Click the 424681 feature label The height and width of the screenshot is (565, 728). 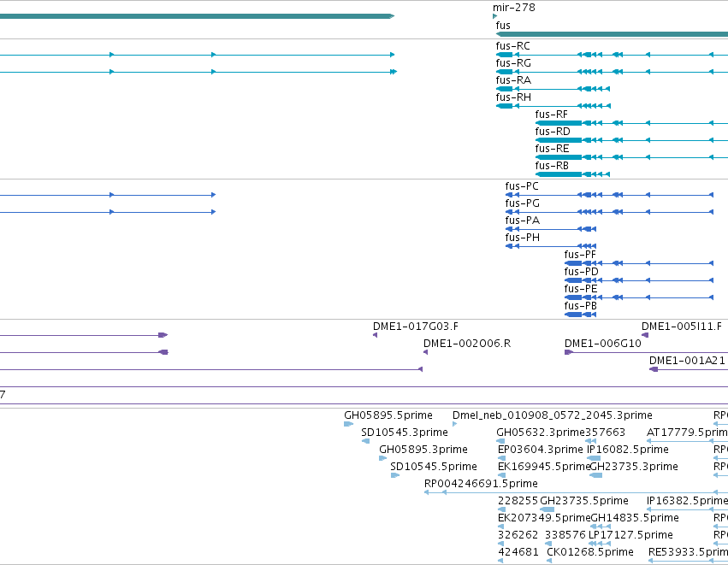[x=518, y=552]
